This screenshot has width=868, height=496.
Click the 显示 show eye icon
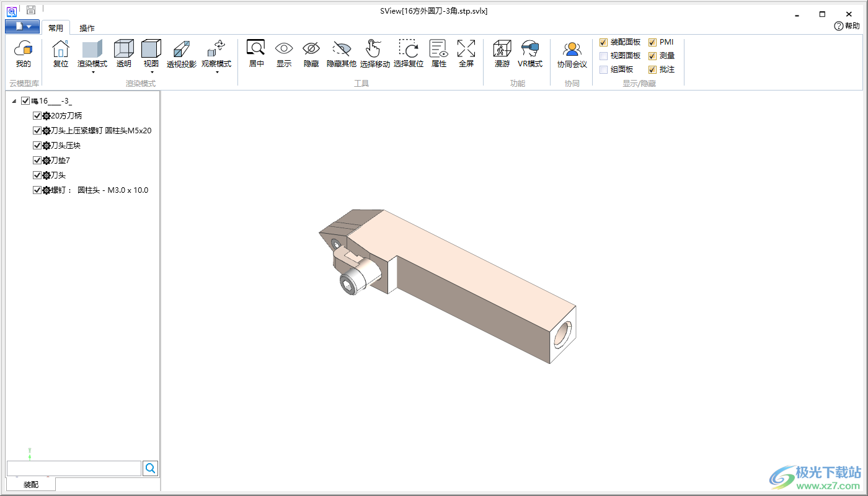(x=284, y=49)
